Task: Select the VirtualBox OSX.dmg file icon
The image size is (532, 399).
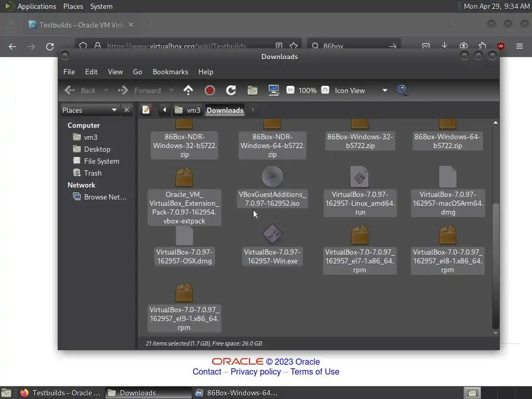Action: pos(184,235)
